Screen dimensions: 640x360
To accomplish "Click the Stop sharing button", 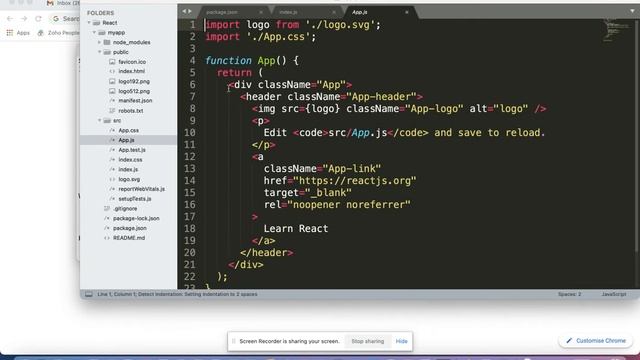I will 368,341.
